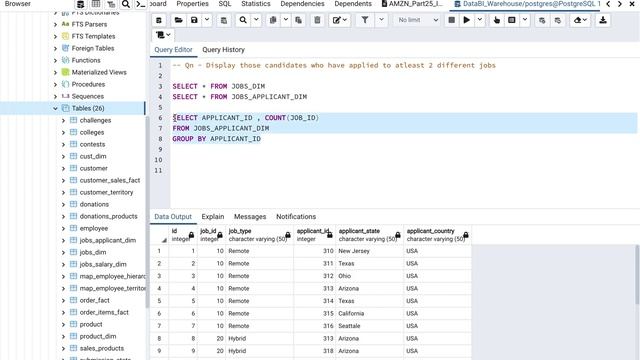Switch to the Dependencies tab
The height and width of the screenshot is (360, 640).
(x=302, y=4)
